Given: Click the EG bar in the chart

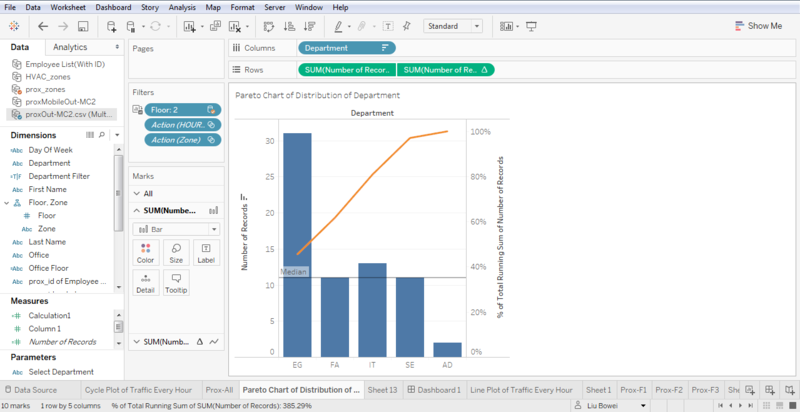Looking at the screenshot, I should click(x=297, y=245).
